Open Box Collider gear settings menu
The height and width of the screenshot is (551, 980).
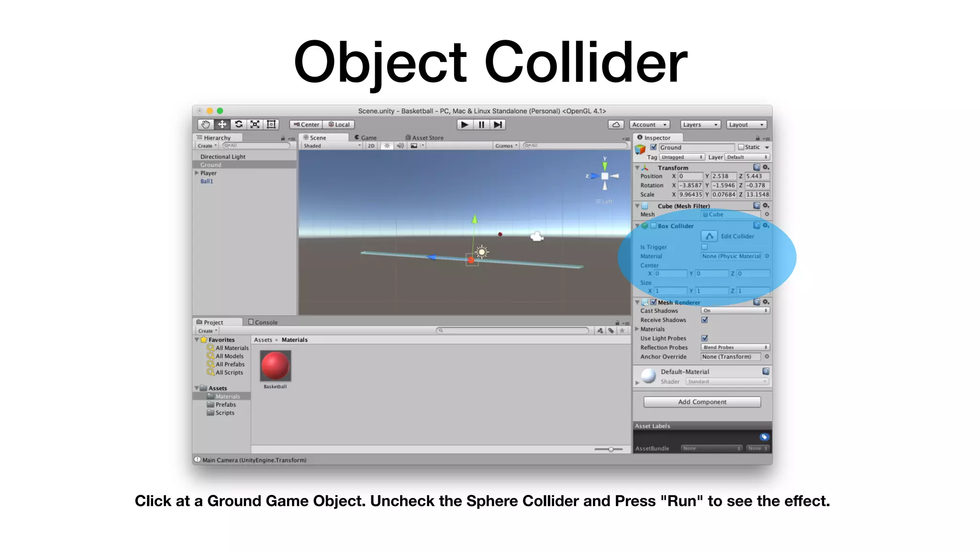pyautogui.click(x=766, y=225)
